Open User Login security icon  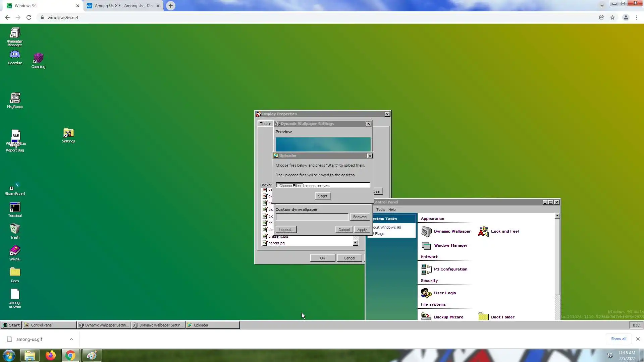426,293
